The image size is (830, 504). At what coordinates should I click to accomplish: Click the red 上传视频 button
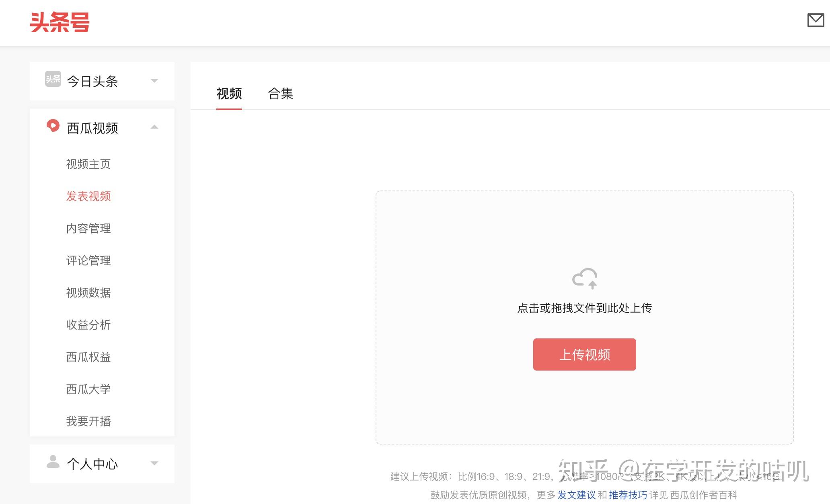(x=585, y=354)
